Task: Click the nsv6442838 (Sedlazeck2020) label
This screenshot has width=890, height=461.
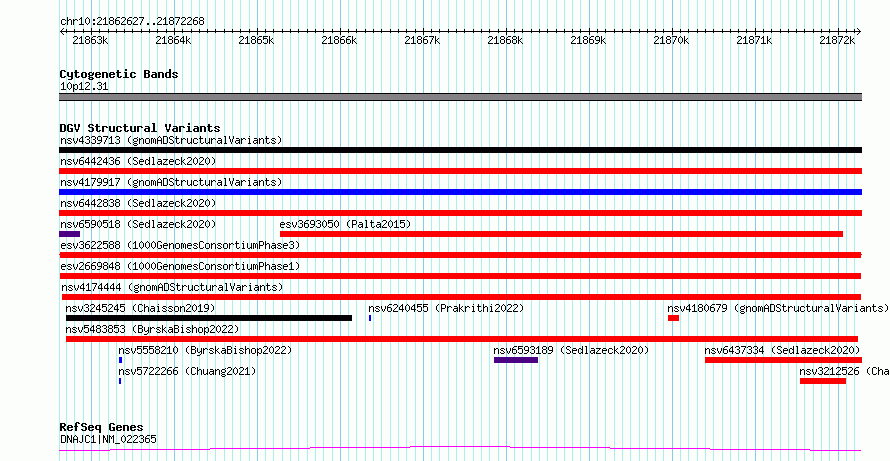Action: coord(138,203)
